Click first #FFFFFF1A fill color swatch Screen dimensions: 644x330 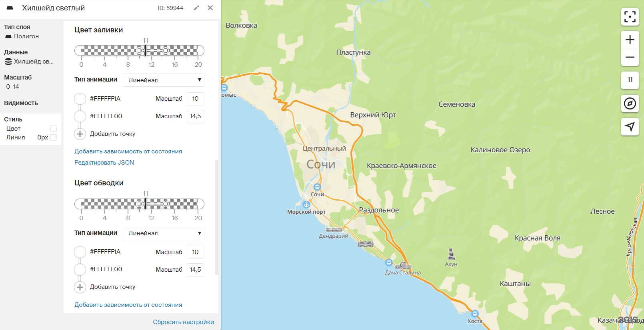[x=80, y=99]
